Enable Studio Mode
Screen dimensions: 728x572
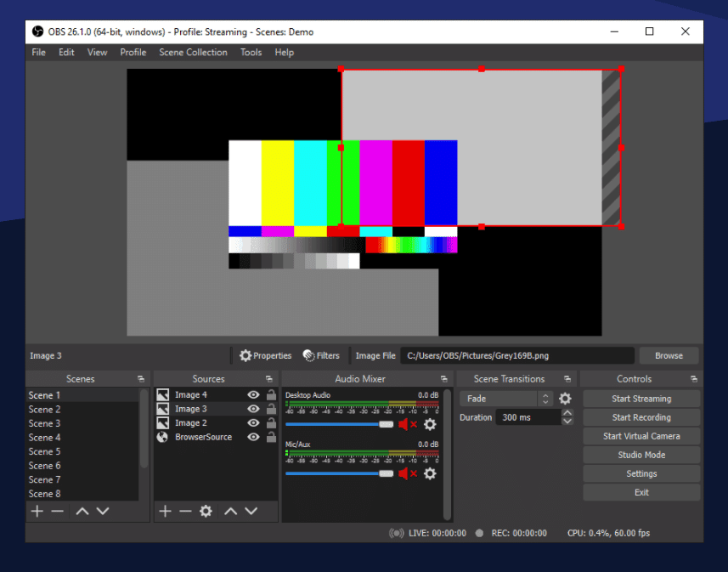pyautogui.click(x=641, y=455)
